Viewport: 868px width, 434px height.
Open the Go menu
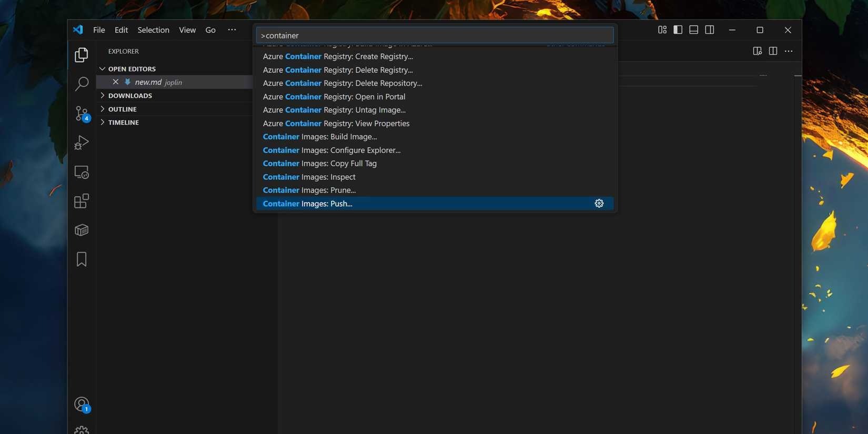[210, 30]
